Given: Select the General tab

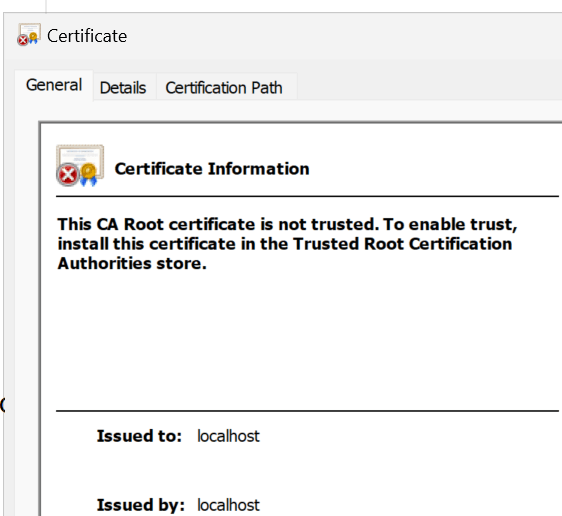Looking at the screenshot, I should point(54,85).
